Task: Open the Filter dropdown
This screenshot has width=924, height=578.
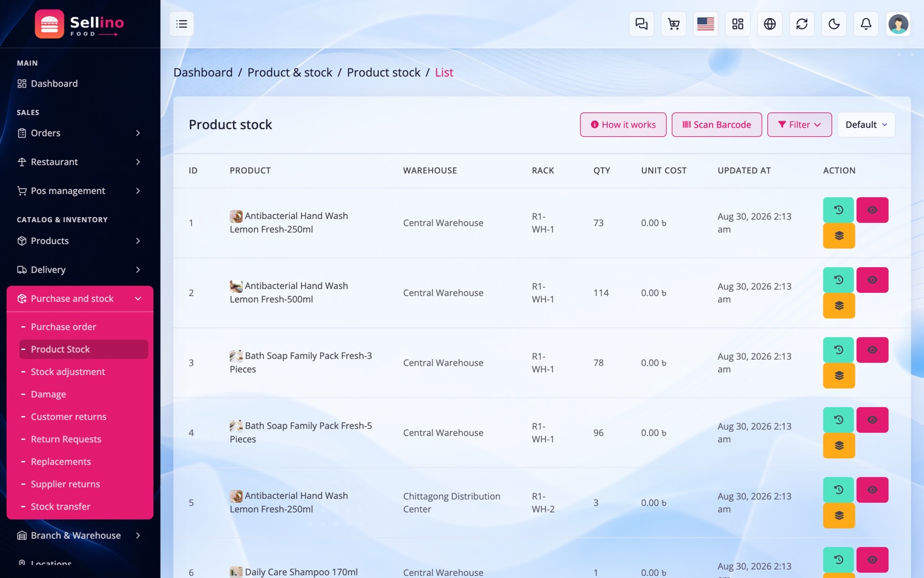Action: pos(799,125)
